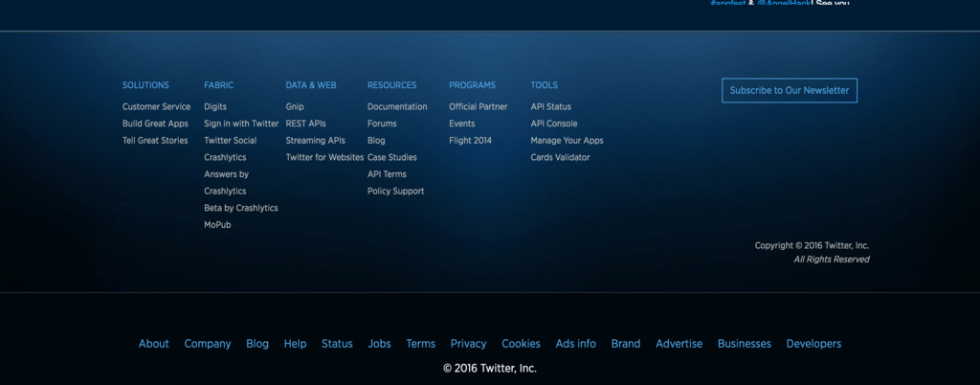Go to Company in bottom footer
The height and width of the screenshot is (385, 980).
pyautogui.click(x=208, y=344)
